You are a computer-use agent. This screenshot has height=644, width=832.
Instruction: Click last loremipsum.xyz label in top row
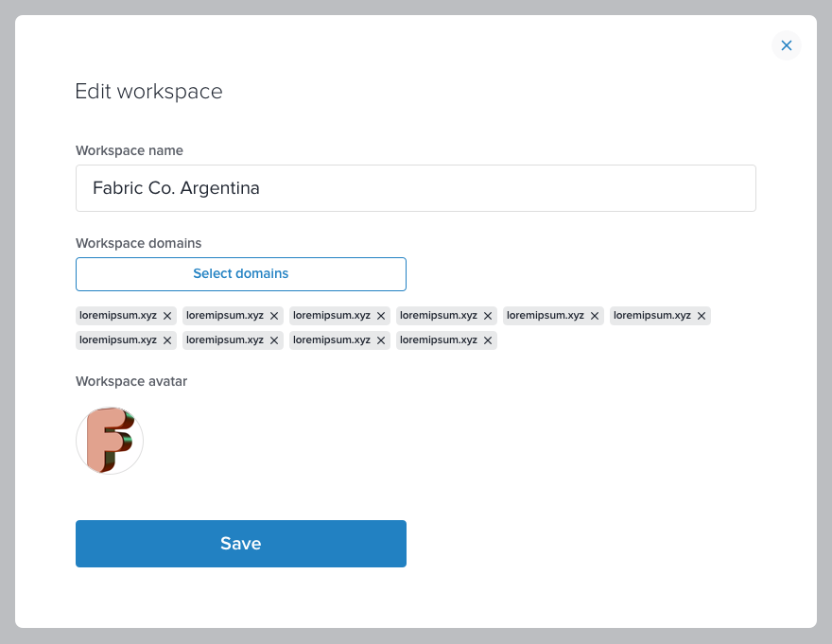coord(652,315)
